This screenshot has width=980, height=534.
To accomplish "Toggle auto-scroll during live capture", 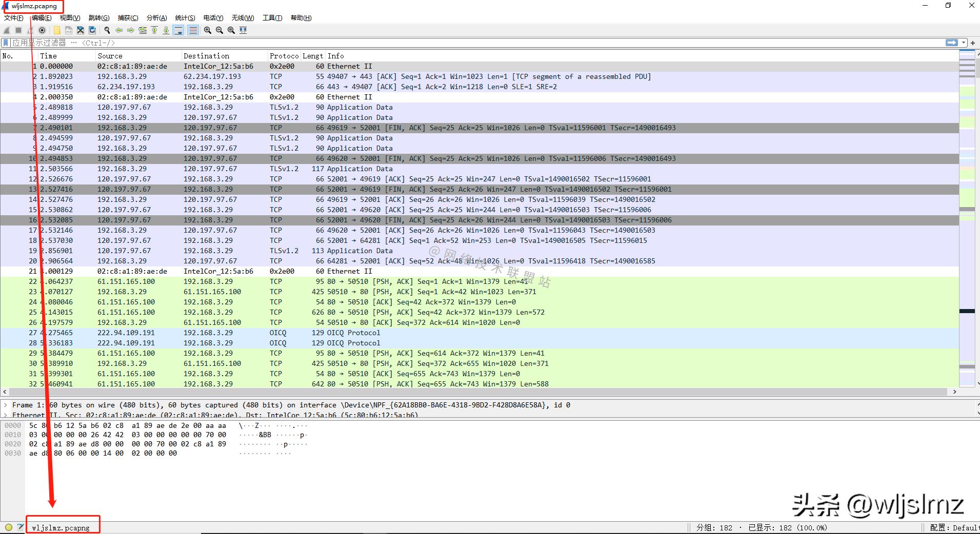I will point(178,30).
